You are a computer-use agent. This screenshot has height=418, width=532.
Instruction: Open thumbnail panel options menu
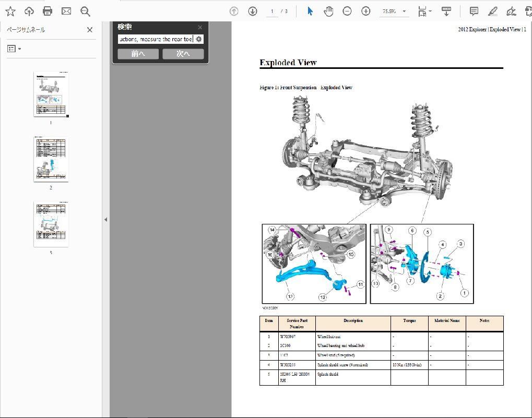point(14,49)
